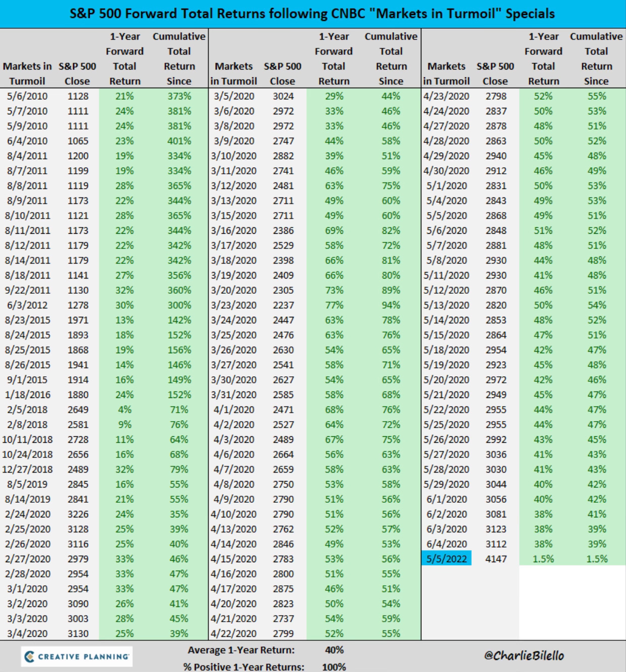Click the 3/23/2020 date cell
The width and height of the screenshot is (626, 672).
[234, 305]
